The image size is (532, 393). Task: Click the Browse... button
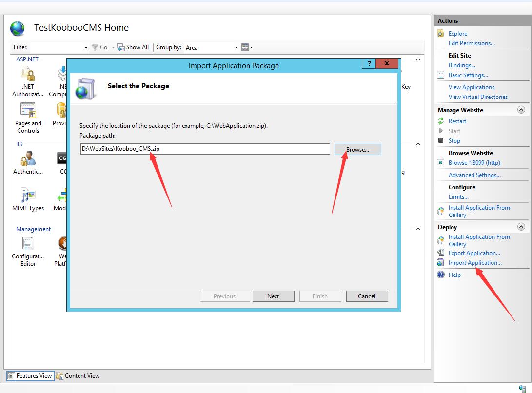point(357,149)
